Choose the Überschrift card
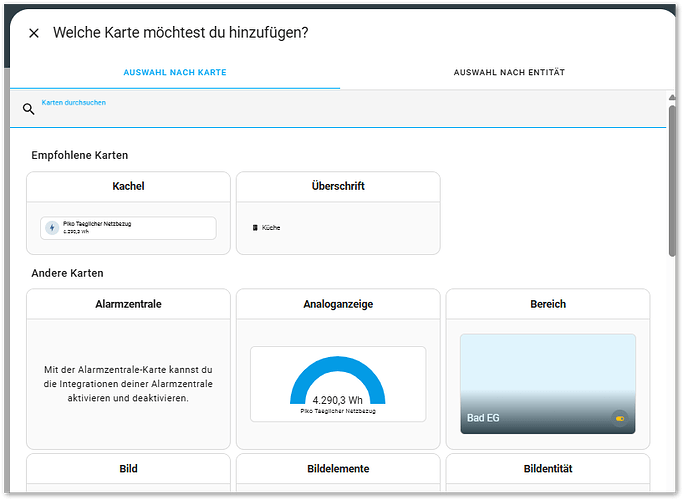The height and width of the screenshot is (500, 683). pos(338,187)
